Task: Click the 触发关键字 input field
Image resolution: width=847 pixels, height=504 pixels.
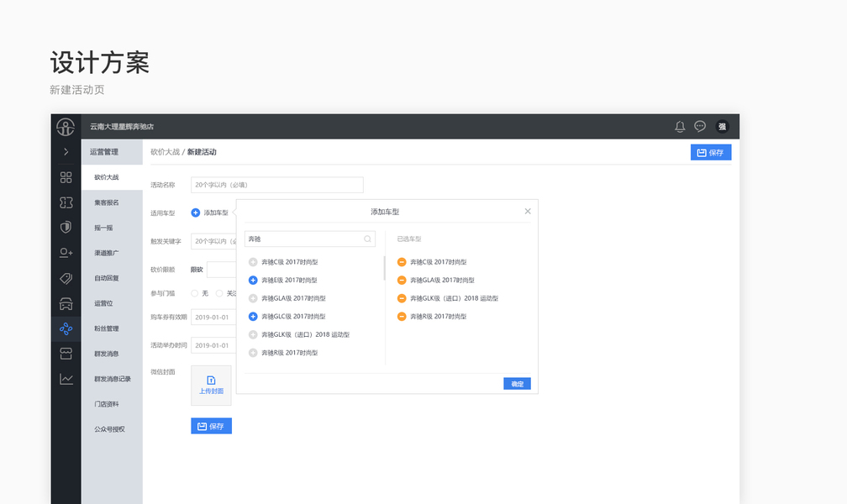Action: pos(214,241)
